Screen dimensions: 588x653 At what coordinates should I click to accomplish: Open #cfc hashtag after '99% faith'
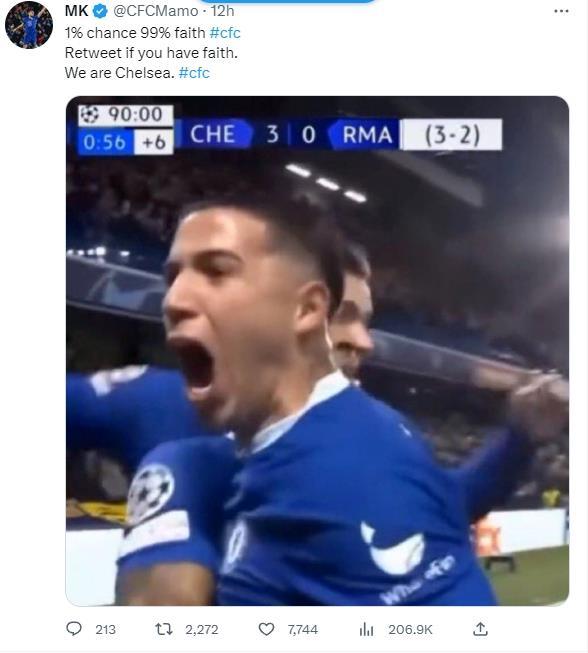click(x=225, y=33)
